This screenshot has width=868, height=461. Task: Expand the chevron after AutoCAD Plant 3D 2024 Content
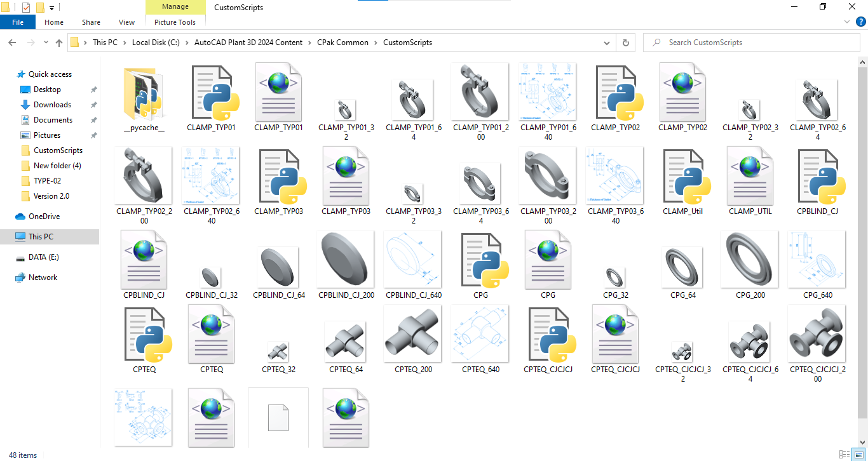310,43
